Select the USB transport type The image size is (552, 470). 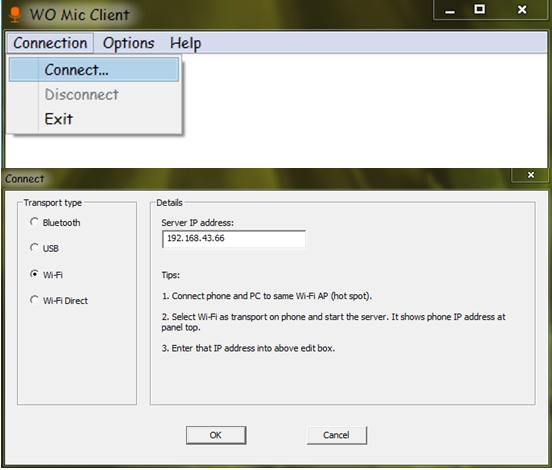pos(44,248)
